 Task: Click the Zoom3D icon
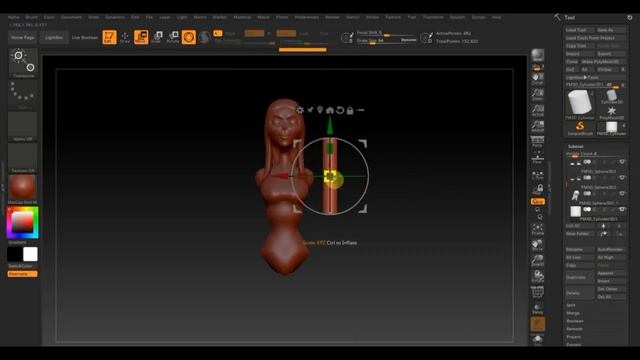click(538, 260)
